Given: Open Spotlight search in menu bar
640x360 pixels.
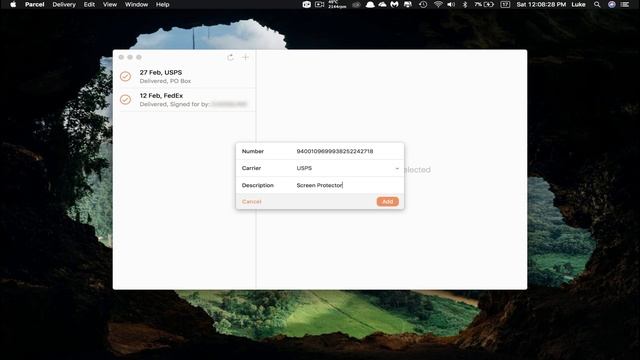Looking at the screenshot, I should 597,4.
